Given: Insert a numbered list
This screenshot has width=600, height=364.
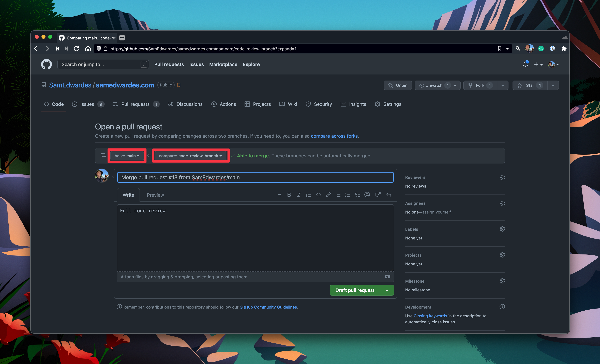Looking at the screenshot, I should 348,194.
